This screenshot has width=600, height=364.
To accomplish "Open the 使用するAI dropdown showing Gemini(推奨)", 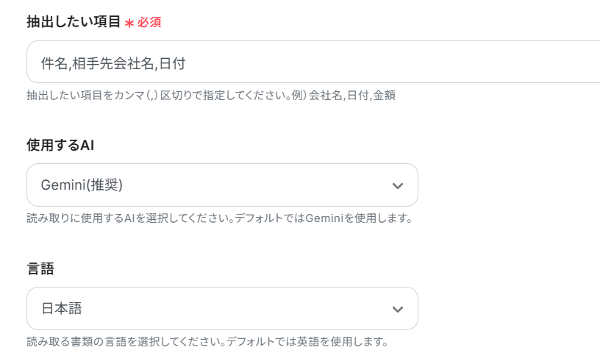I will (x=222, y=185).
